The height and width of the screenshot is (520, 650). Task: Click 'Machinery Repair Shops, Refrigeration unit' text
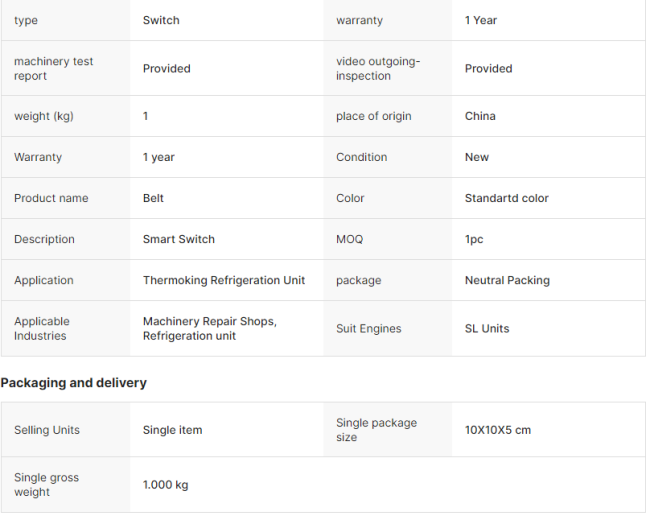coord(209,328)
